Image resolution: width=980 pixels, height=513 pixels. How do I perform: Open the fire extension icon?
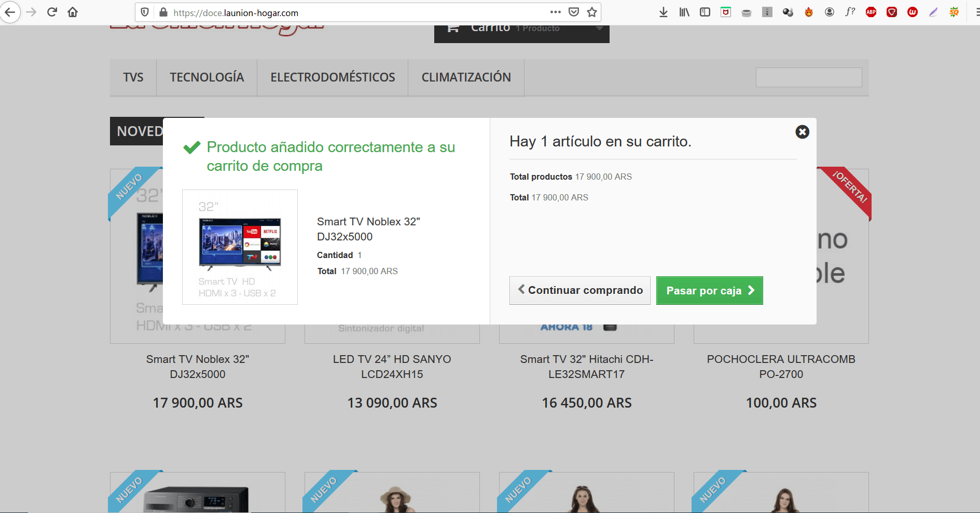tap(809, 12)
